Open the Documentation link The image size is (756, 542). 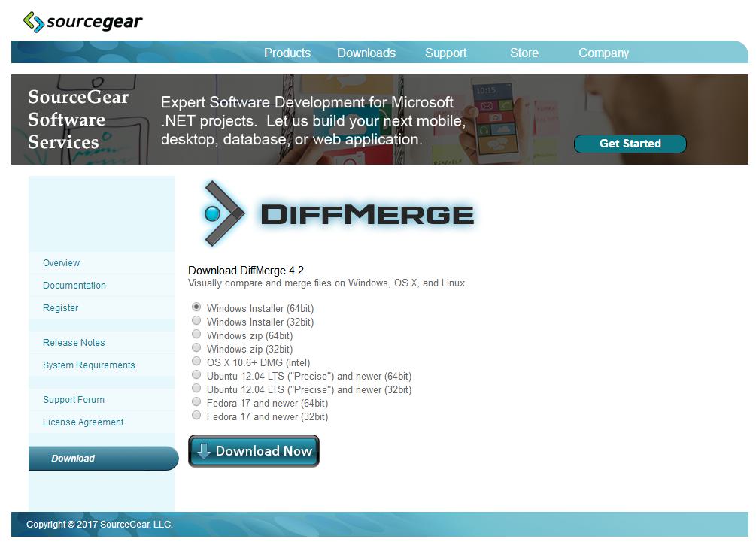point(74,285)
